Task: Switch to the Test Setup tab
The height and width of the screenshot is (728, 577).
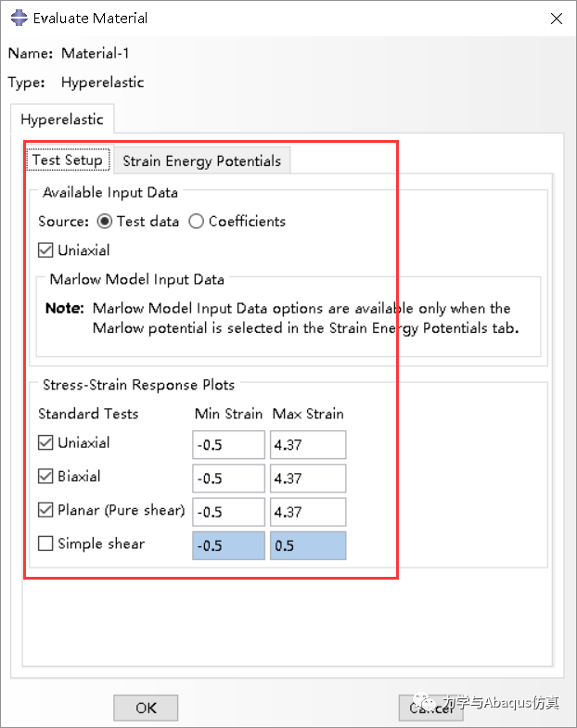Action: (68, 160)
